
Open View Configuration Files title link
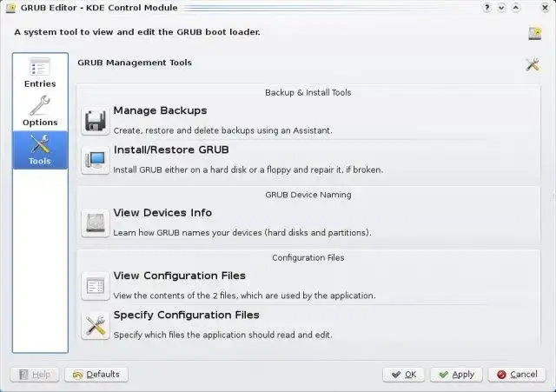(x=179, y=276)
